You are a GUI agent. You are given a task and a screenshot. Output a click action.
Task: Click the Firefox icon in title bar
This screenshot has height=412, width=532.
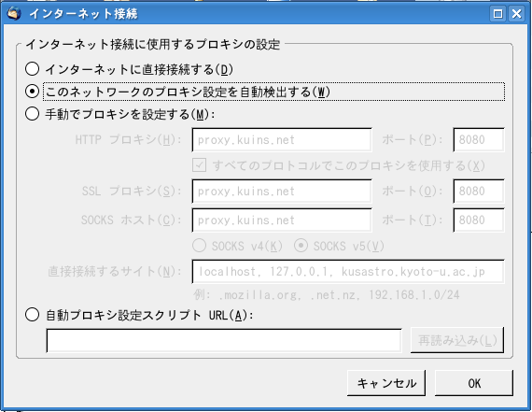(x=14, y=14)
